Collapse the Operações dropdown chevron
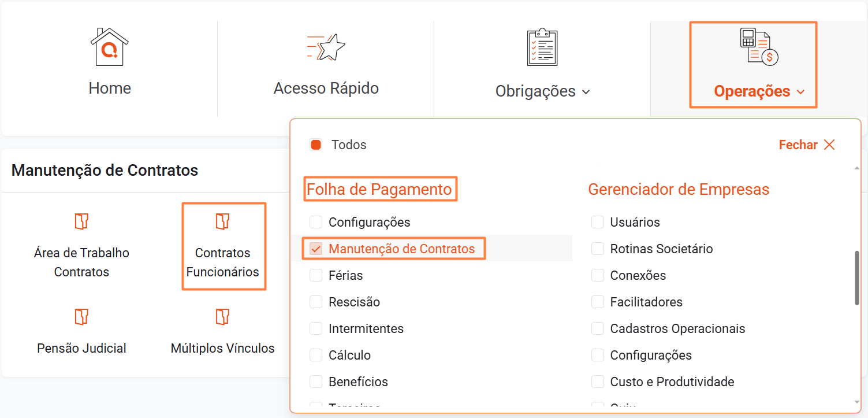The image size is (868, 418). (800, 92)
